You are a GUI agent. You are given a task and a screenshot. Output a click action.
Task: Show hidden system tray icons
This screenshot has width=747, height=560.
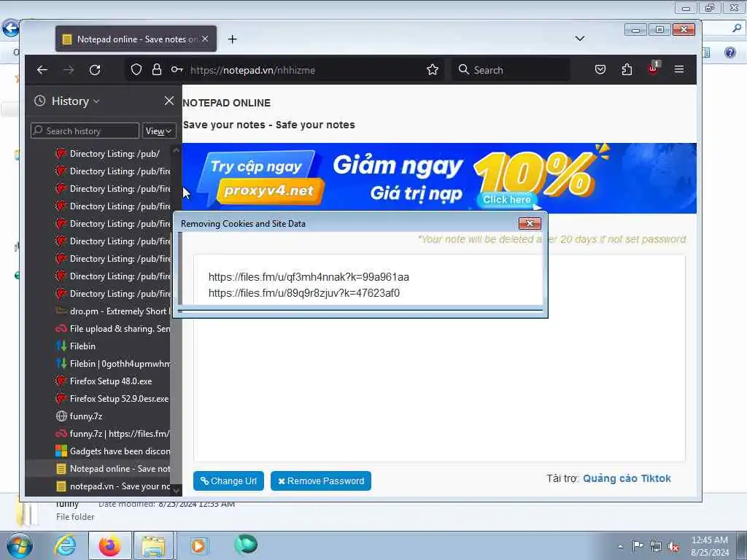pyautogui.click(x=620, y=546)
